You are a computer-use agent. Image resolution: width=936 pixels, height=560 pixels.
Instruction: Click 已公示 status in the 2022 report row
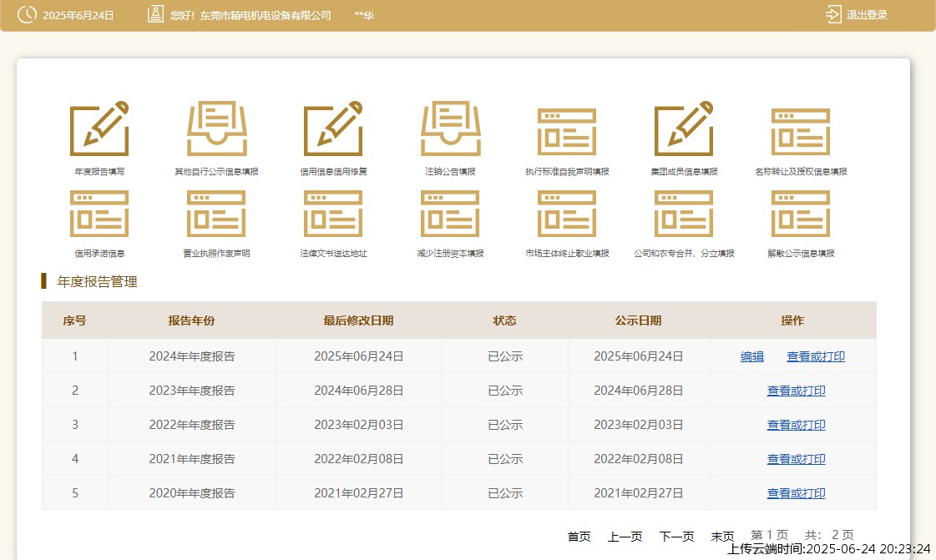pos(505,425)
